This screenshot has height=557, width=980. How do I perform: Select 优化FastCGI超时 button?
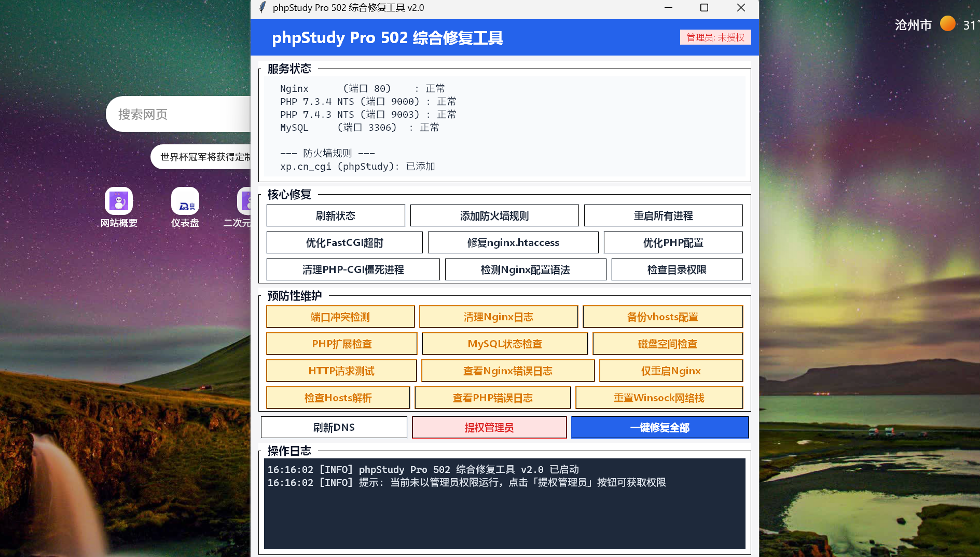tap(344, 242)
